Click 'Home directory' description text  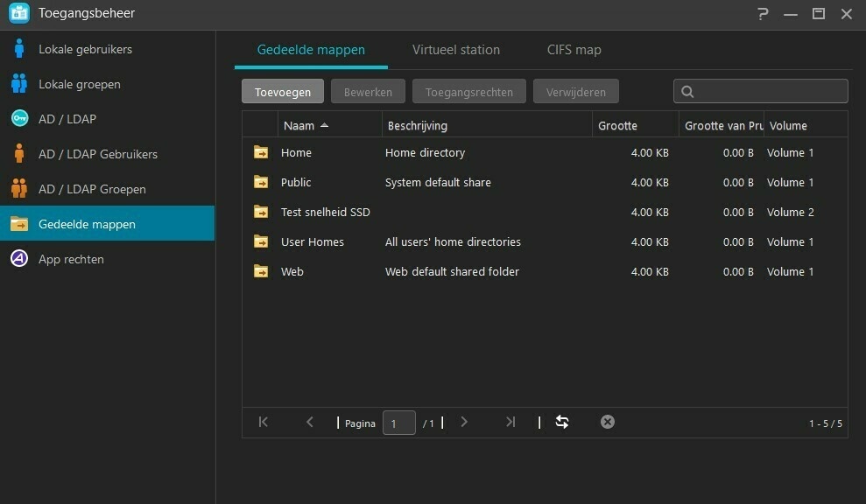(426, 152)
